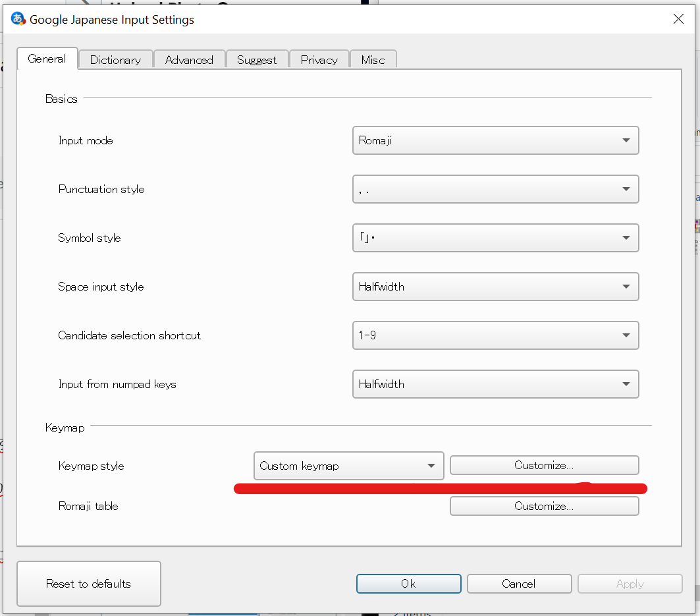Image resolution: width=700 pixels, height=616 pixels.
Task: Expand the Space input style dropdown
Action: [x=496, y=287]
